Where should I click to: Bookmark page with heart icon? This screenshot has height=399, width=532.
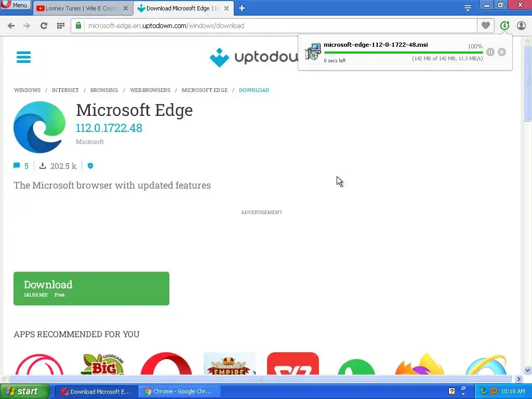[486, 25]
